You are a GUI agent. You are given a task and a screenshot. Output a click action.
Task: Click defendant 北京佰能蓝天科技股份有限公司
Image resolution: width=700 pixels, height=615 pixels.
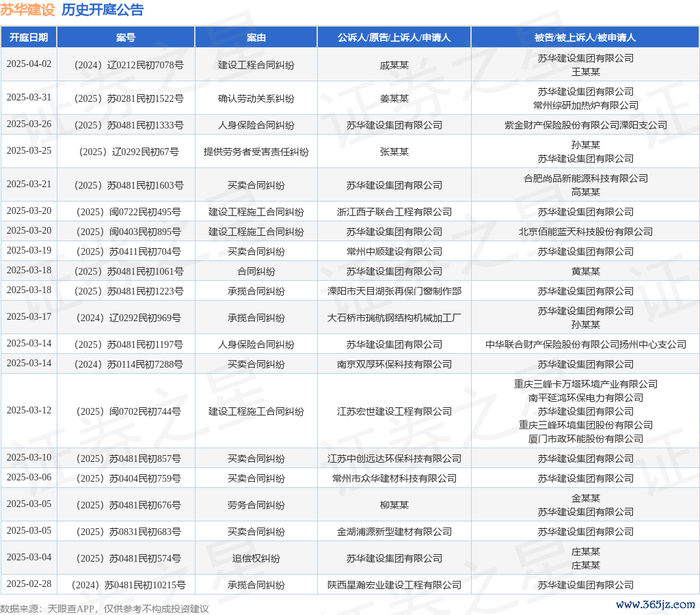pyautogui.click(x=586, y=232)
